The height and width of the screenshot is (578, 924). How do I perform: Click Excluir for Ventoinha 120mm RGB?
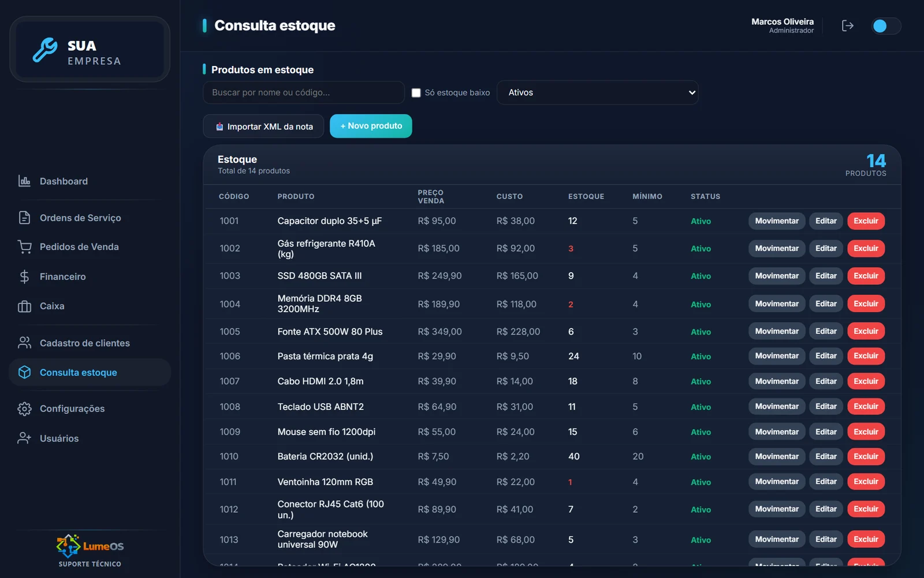point(866,481)
